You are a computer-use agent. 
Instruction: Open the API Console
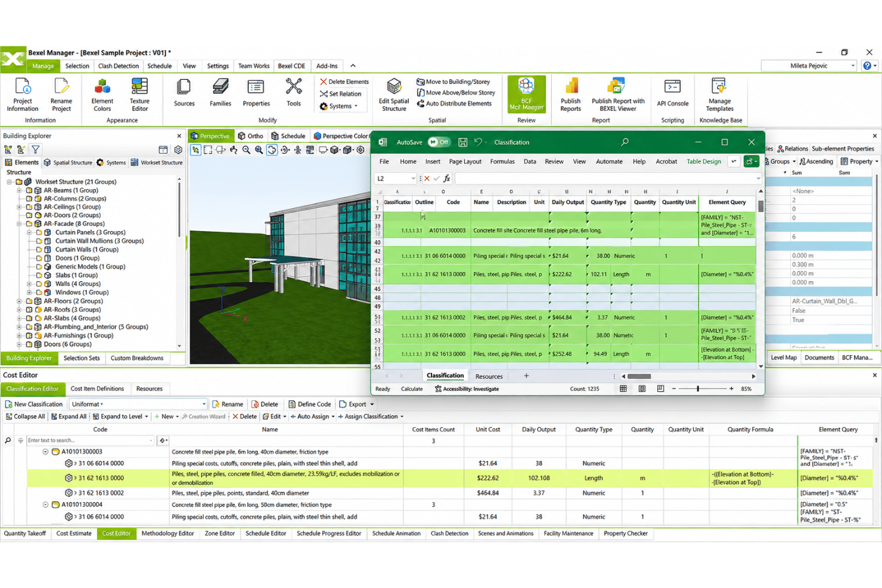click(673, 92)
